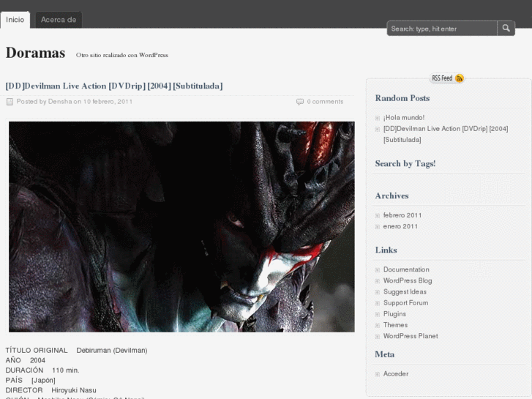Image resolution: width=532 pixels, height=399 pixels.
Task: Open the Themes link
Action: coord(395,325)
